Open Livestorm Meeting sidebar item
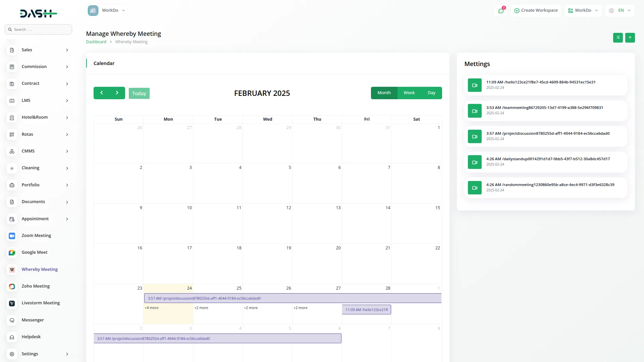The image size is (644, 362). tap(41, 303)
